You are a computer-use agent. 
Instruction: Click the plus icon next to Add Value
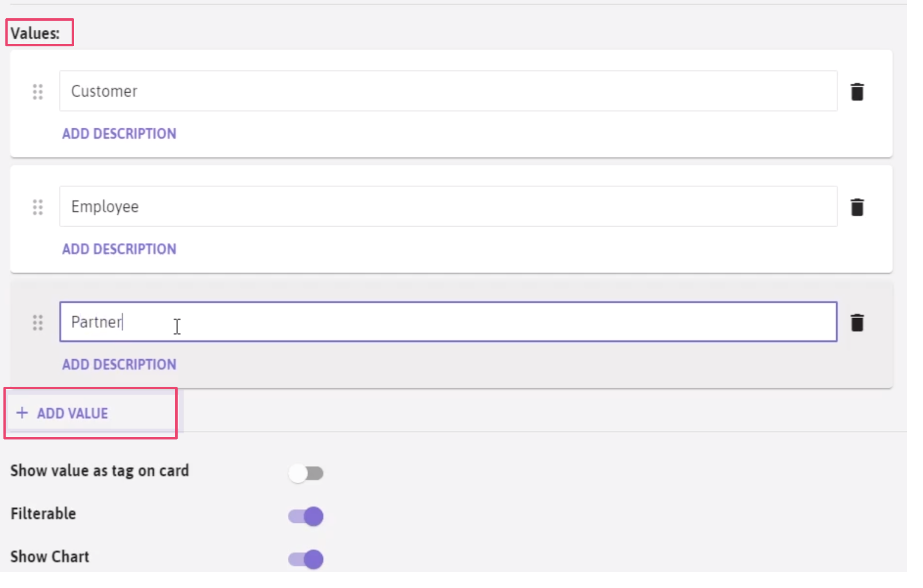(22, 413)
